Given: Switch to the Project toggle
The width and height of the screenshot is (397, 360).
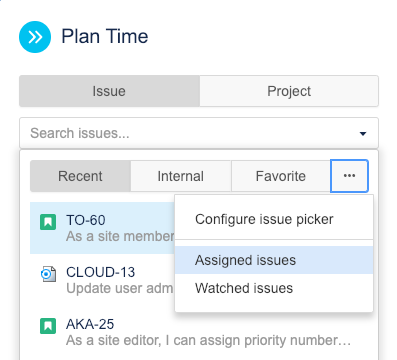Looking at the screenshot, I should click(289, 91).
